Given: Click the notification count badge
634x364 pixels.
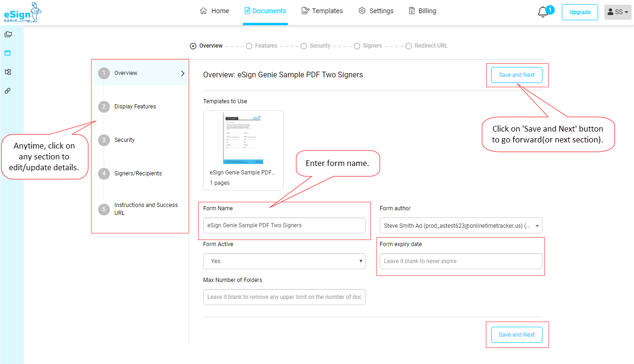Looking at the screenshot, I should (x=550, y=9).
